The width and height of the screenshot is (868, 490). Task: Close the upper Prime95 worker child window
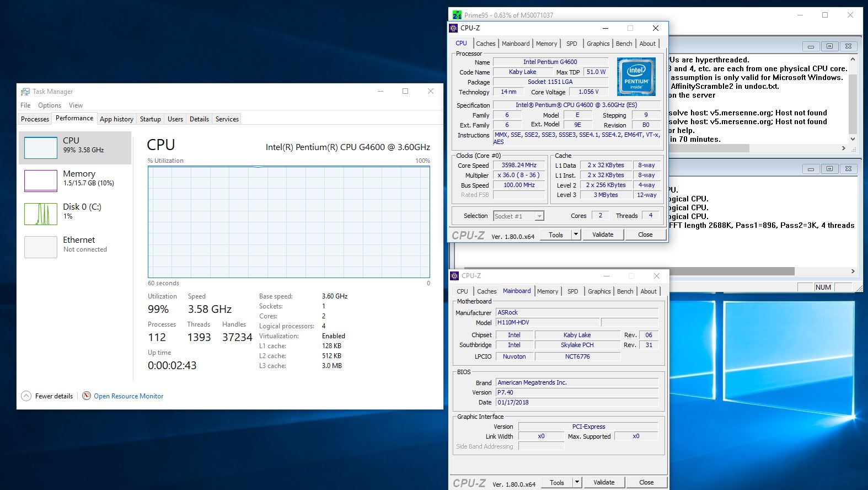tap(848, 46)
